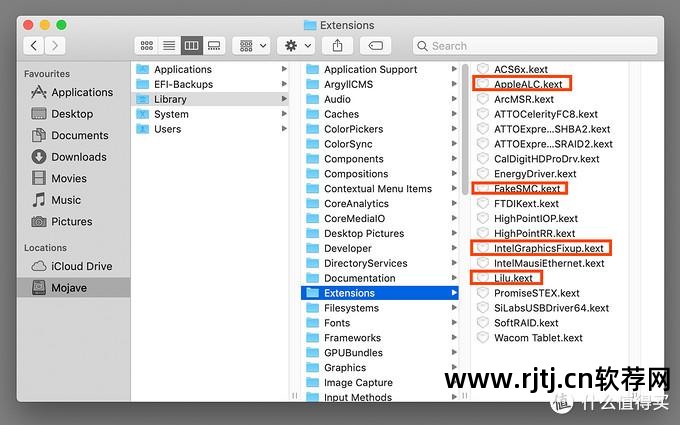Select the Desktop Pictures folder
Screen dimensions: 680x425
click(x=380, y=233)
